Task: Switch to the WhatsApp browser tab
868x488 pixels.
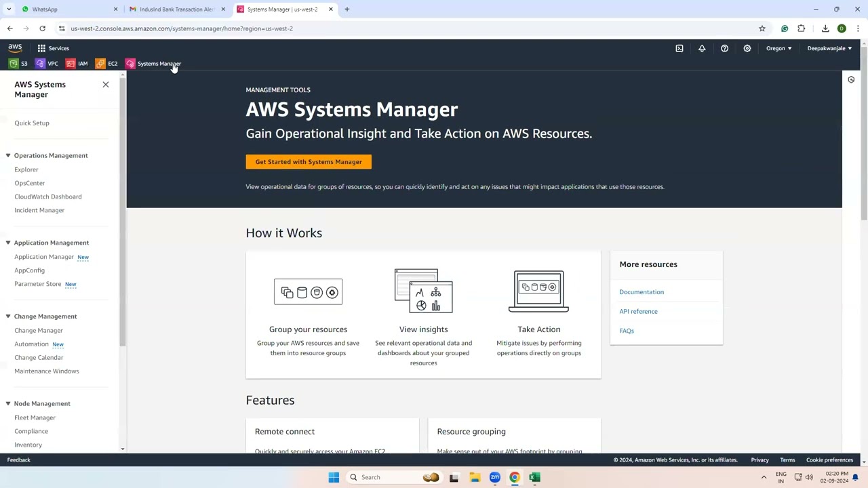Action: coord(68,9)
